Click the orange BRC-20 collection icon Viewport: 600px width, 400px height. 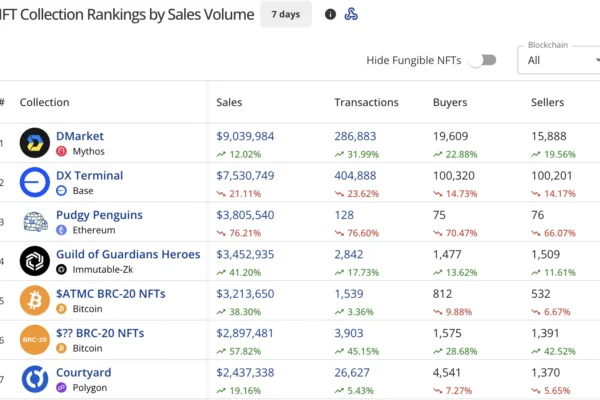[35, 339]
